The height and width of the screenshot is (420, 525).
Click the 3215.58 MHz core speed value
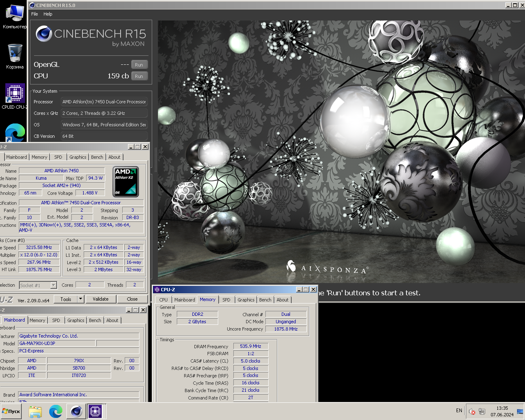click(x=39, y=247)
